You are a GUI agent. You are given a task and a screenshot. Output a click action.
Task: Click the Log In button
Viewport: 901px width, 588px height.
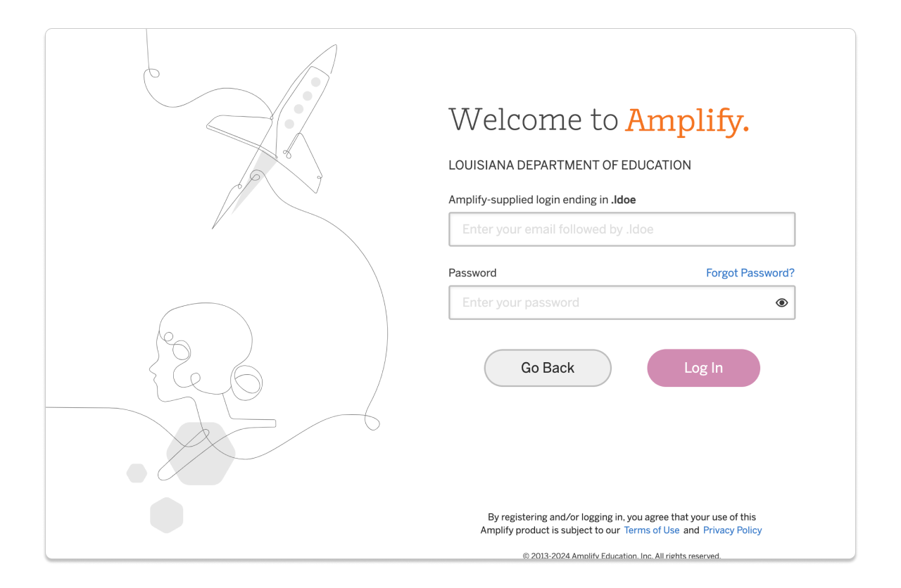tap(703, 367)
